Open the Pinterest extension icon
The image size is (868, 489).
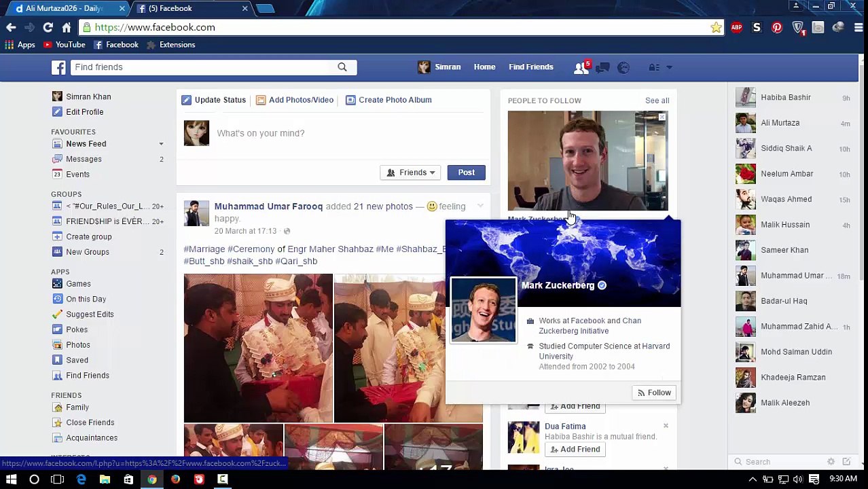point(777,27)
